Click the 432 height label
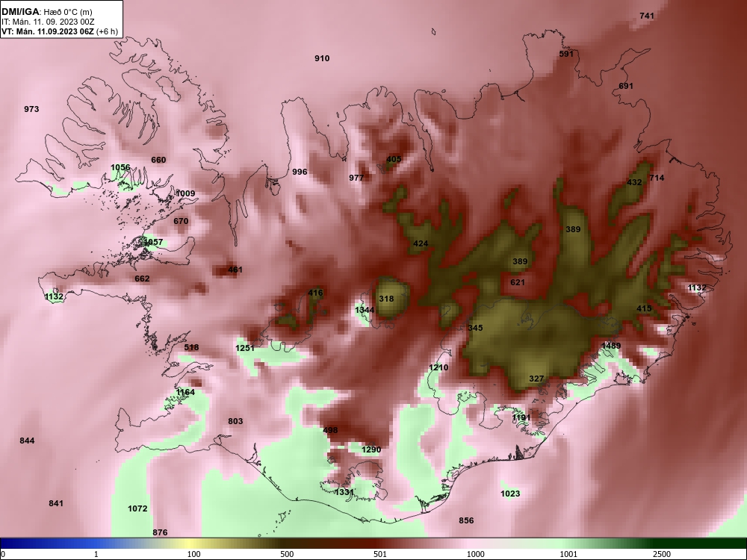The height and width of the screenshot is (560, 747). tap(634, 182)
